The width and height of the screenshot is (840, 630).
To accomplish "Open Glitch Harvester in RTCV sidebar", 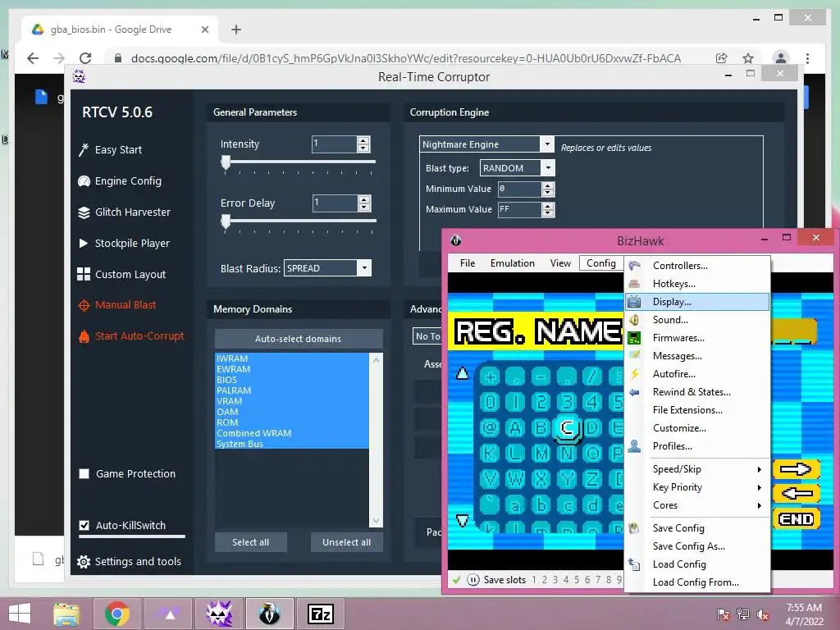I will click(x=125, y=212).
